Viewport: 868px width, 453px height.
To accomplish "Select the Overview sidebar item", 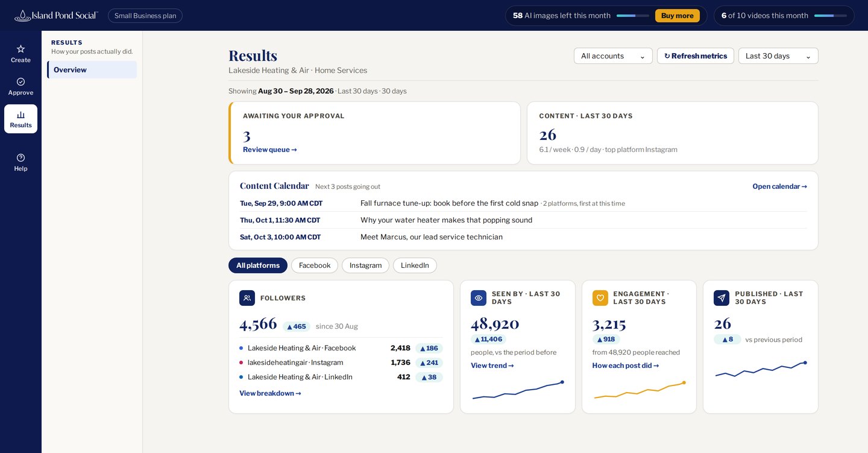I will point(92,69).
